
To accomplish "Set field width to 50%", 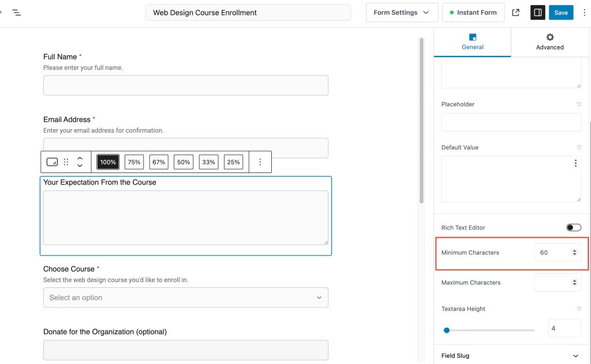I will click(184, 162).
